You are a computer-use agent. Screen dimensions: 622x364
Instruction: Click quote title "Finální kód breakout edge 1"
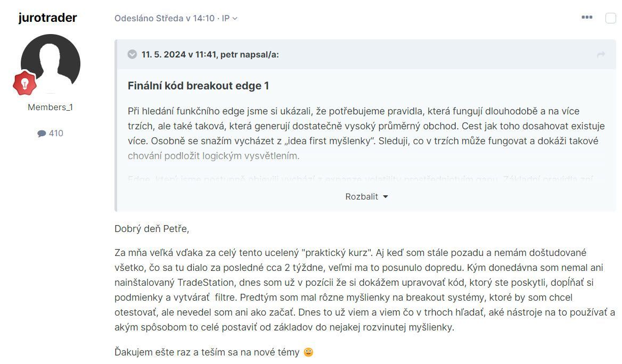tap(198, 86)
